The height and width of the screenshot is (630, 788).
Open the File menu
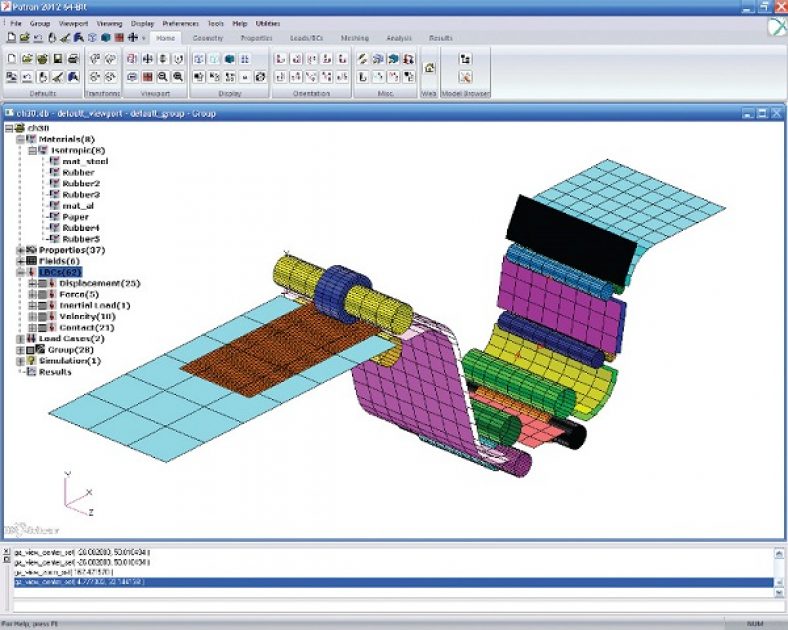16,24
